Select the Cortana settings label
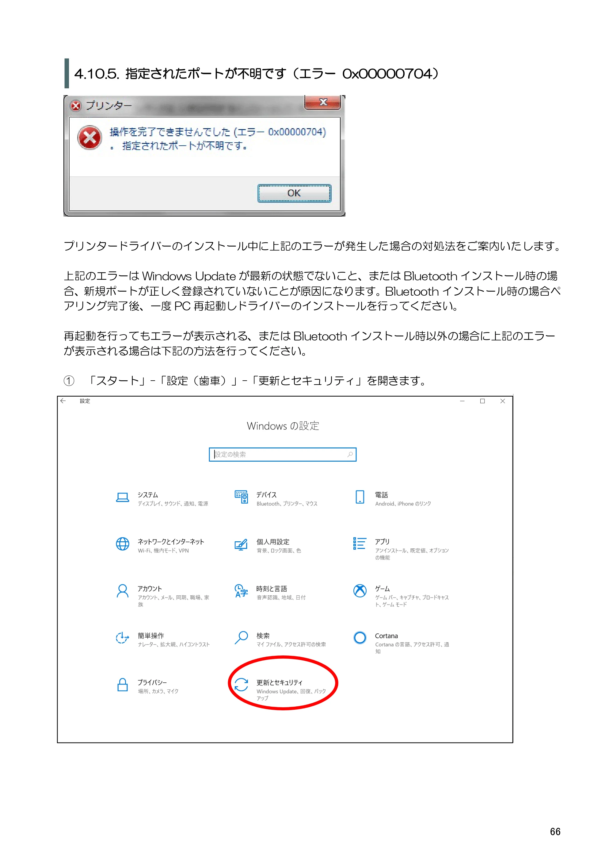This screenshot has width=613, height=868. (386, 636)
